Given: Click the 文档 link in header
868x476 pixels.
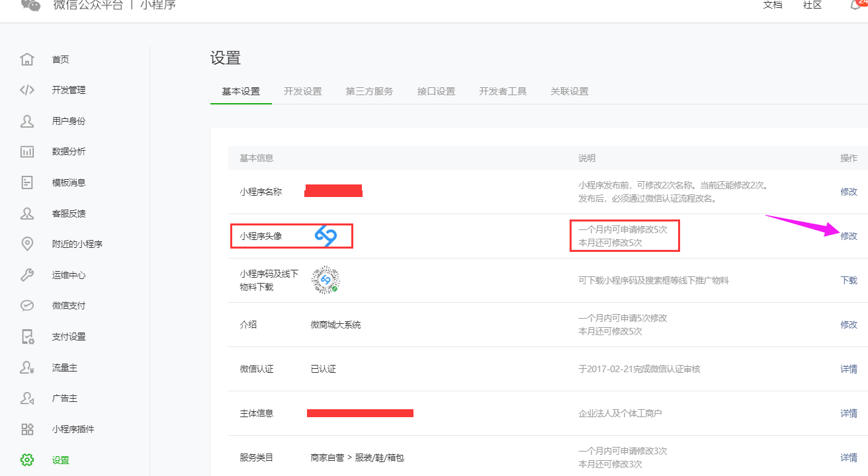Looking at the screenshot, I should pos(772,5).
